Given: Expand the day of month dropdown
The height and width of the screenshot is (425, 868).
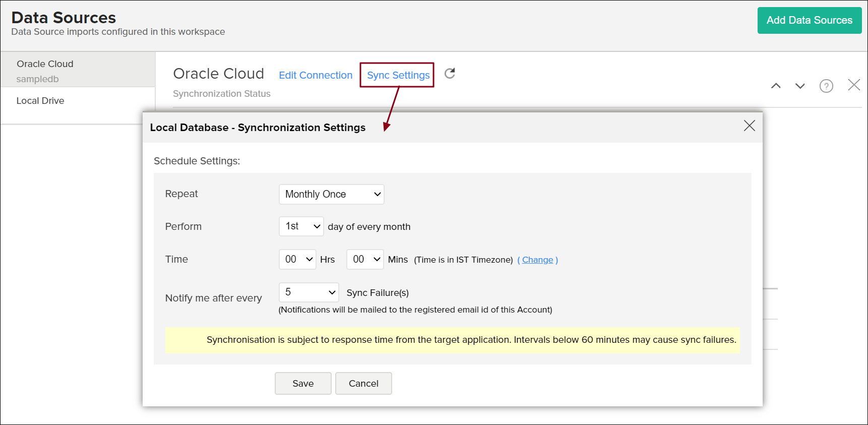Looking at the screenshot, I should click(x=301, y=226).
